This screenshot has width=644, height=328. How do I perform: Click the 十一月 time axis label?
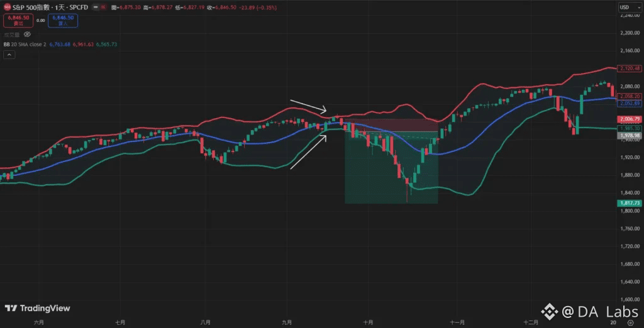pos(457,322)
